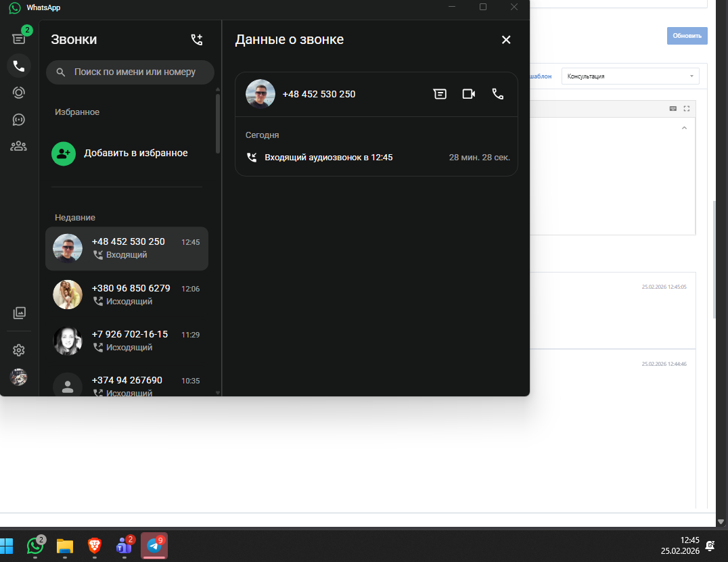This screenshot has width=728, height=562.
Task: Open the Status updates icon in sidebar
Action: tap(18, 93)
